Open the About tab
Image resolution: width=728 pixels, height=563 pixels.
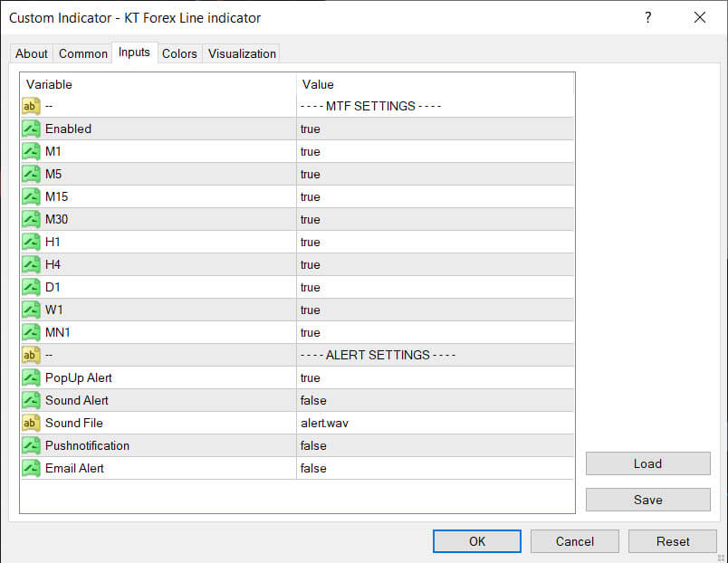[x=31, y=53]
